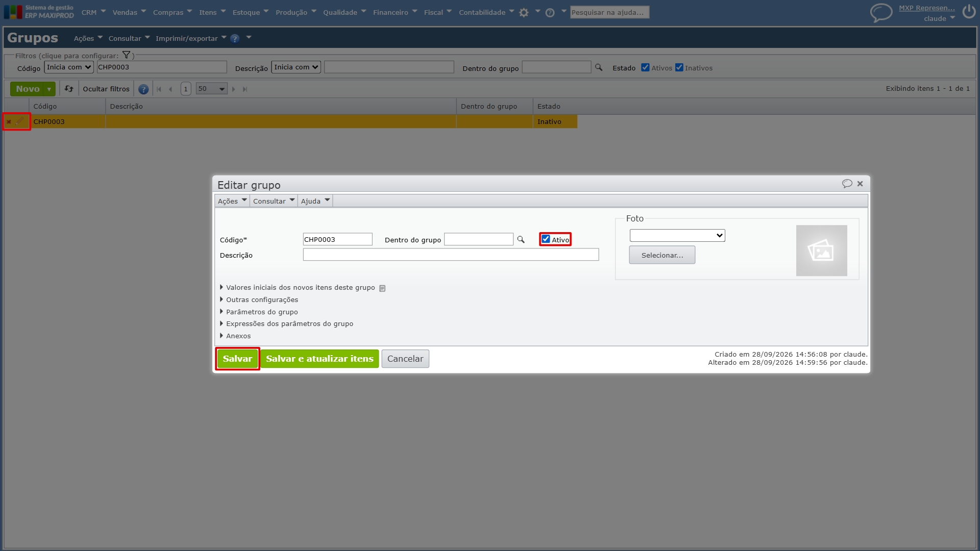This screenshot has height=551, width=980.
Task: Uncheck the Inativos filter checkbox
Action: 679,67
